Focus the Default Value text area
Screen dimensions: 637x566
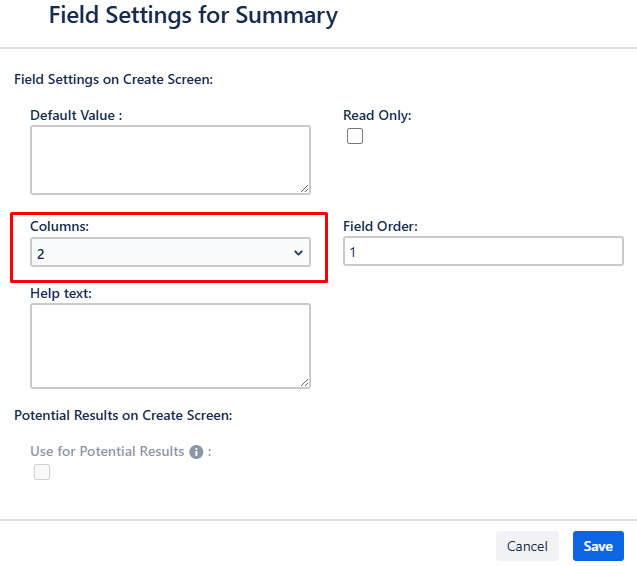click(171, 160)
